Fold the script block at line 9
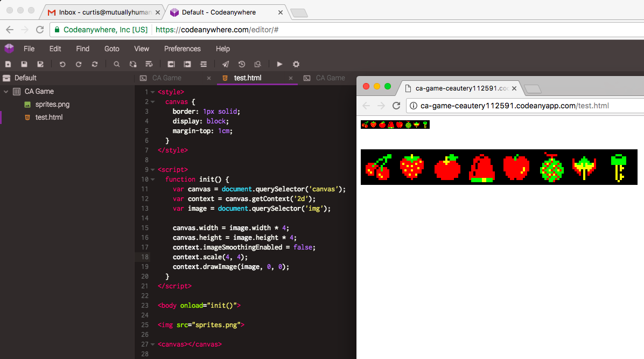The image size is (644, 359). (153, 170)
